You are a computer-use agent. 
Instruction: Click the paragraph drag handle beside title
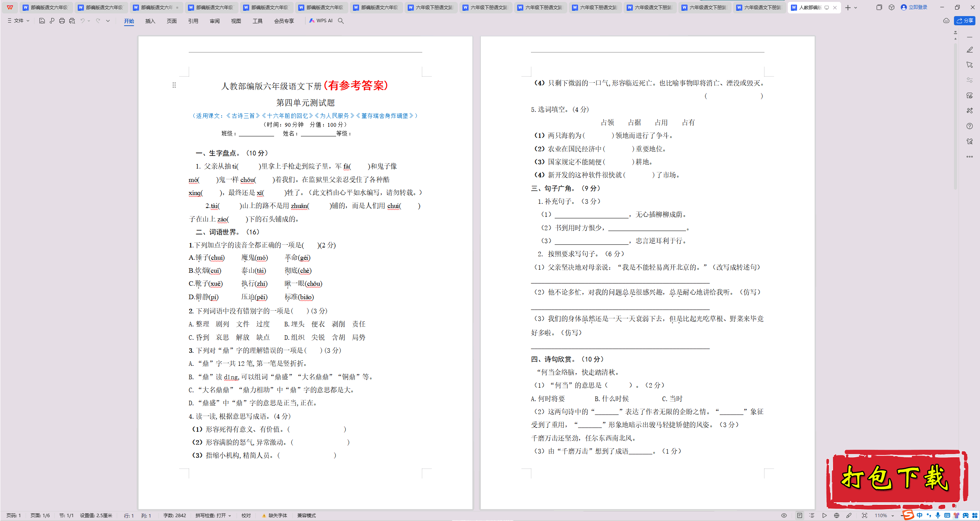[174, 85]
